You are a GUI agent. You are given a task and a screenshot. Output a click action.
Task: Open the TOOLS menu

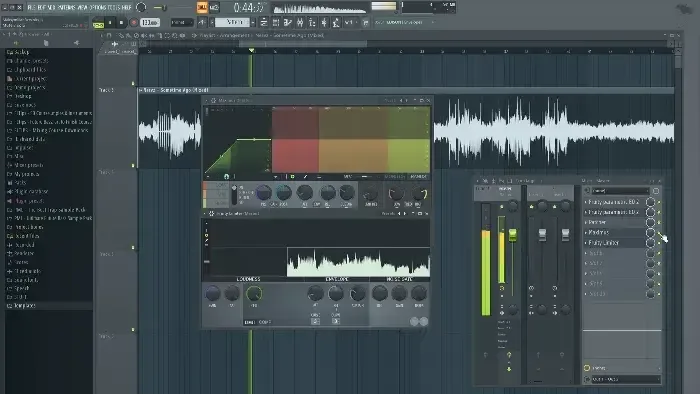[x=115, y=7]
